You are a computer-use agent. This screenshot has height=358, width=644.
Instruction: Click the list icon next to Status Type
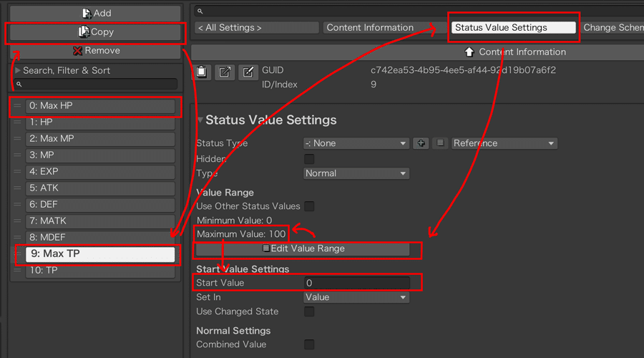click(x=440, y=143)
